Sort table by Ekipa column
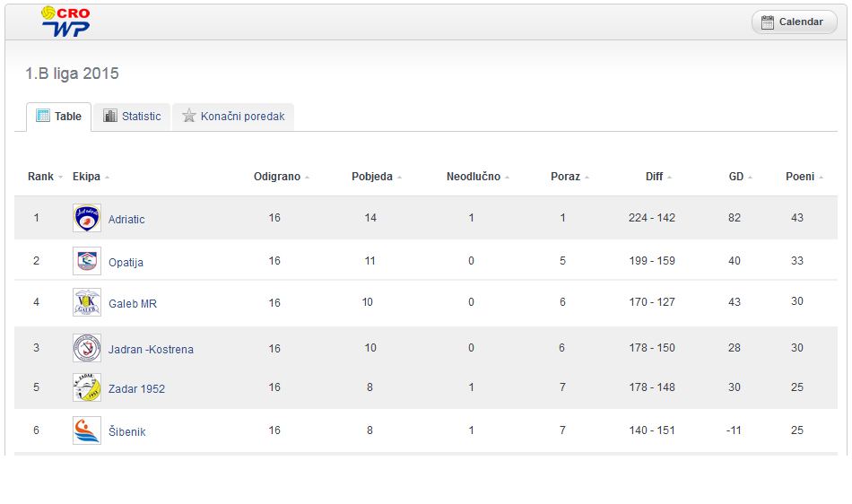This screenshot has width=852, height=504. [91, 177]
